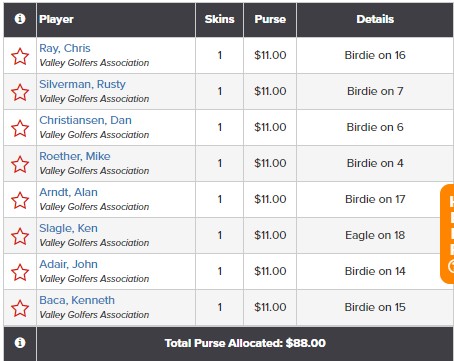
Task: Star the Slagle, Ken row
Action: point(20,236)
